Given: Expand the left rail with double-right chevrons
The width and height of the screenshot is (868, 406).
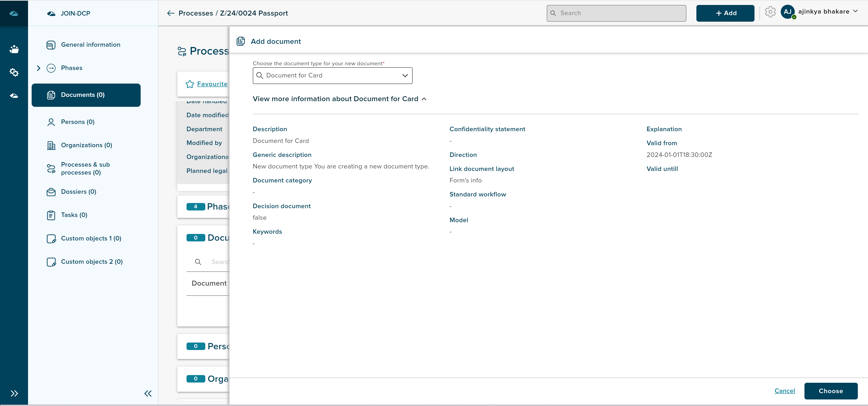Looking at the screenshot, I should click(x=14, y=393).
